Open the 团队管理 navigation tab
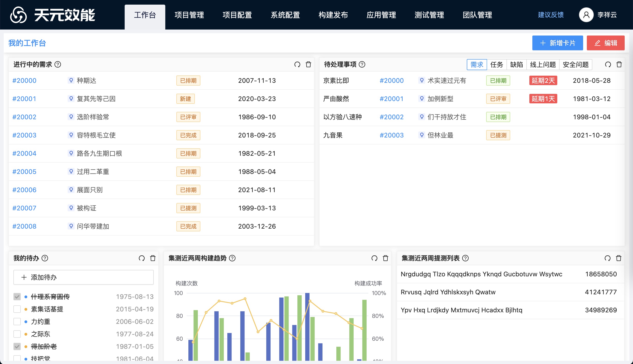The height and width of the screenshot is (364, 633). coord(477,15)
